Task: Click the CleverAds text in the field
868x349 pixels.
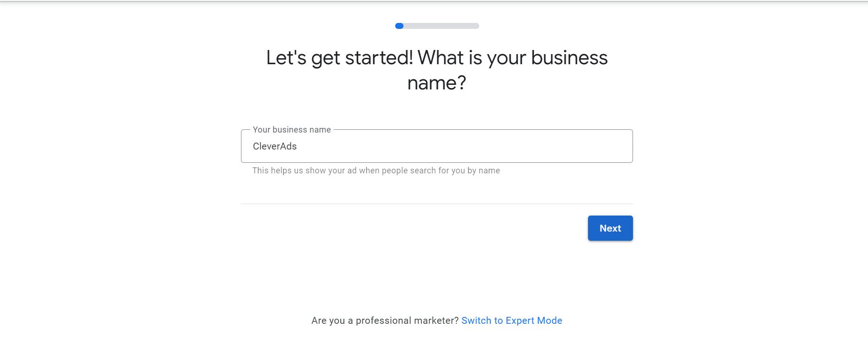Action: [x=274, y=146]
